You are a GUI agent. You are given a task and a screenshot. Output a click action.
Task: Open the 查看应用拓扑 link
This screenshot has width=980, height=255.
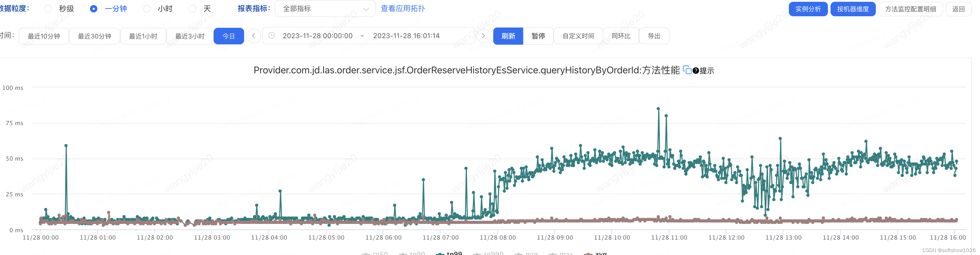pos(403,8)
